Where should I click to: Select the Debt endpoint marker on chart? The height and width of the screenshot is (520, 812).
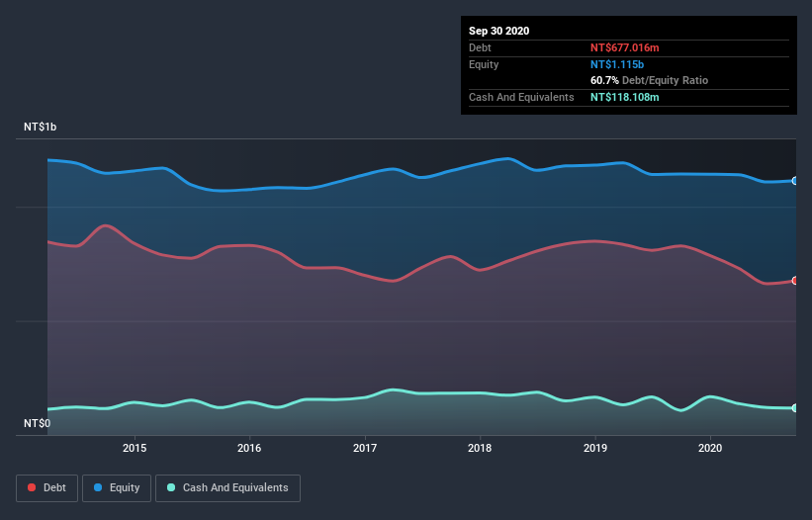pos(795,281)
